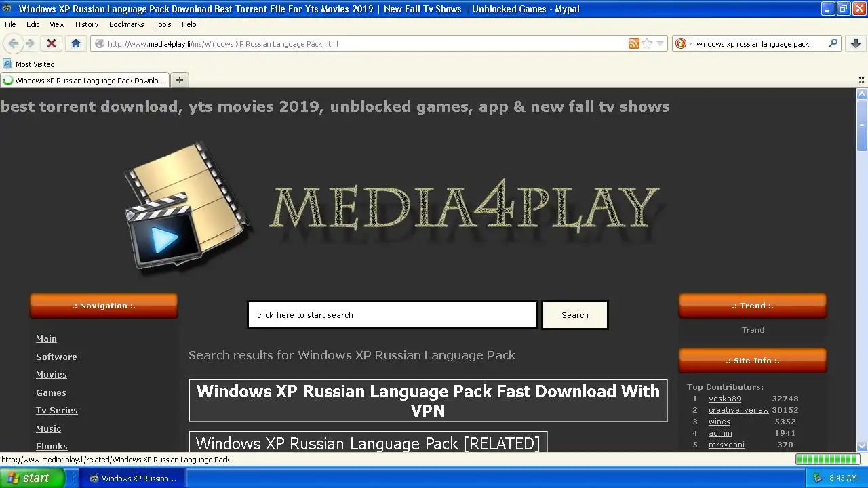The width and height of the screenshot is (868, 488).
Task: Click the Site Info panel header
Action: click(753, 361)
